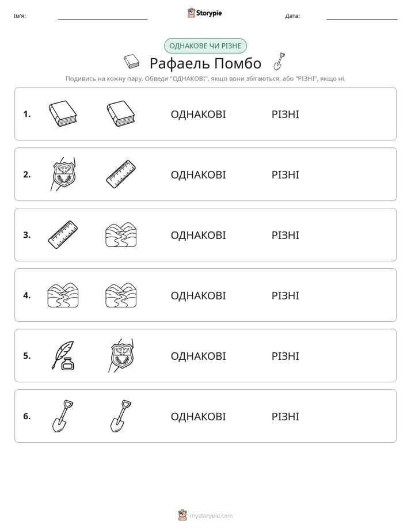411x532 pixels.
Task: Click the ruler icon in row 3
Action: click(63, 234)
